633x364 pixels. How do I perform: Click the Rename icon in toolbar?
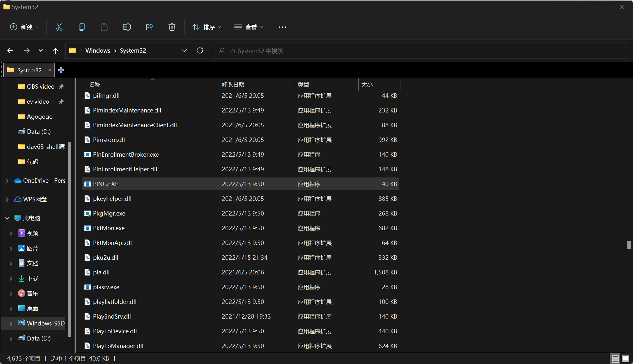[127, 27]
